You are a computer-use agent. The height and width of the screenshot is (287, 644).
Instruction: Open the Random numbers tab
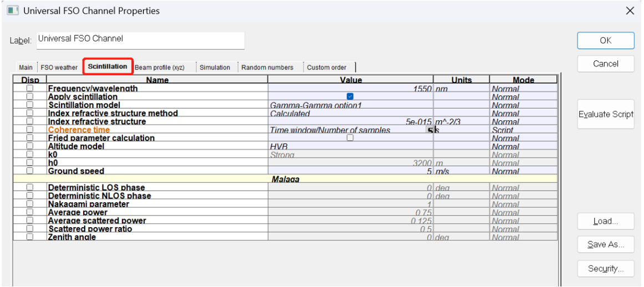click(x=267, y=68)
